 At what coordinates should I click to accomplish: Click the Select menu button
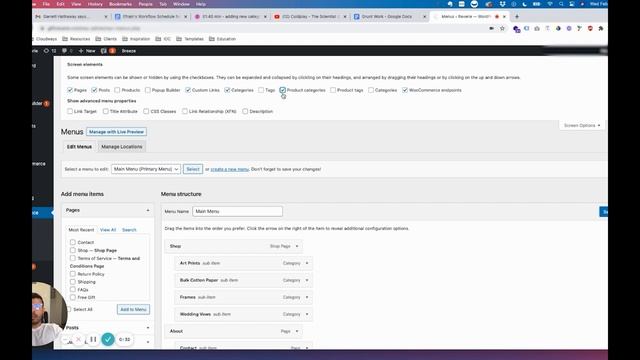(193, 169)
